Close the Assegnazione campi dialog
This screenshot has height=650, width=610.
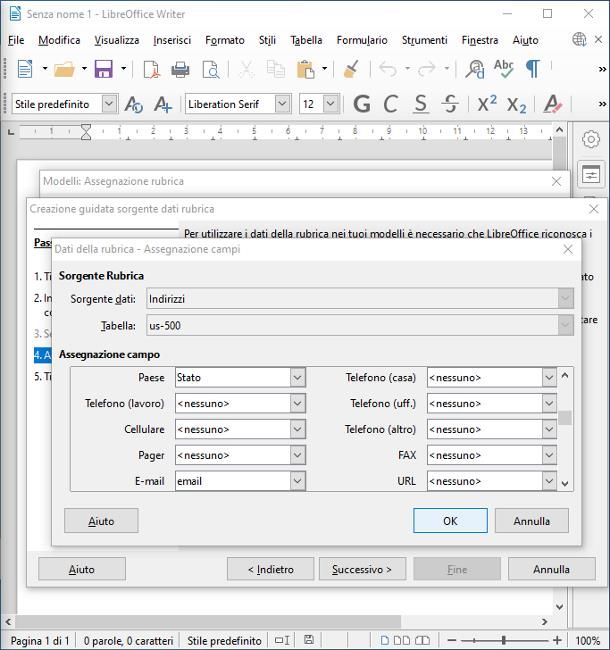(x=568, y=249)
